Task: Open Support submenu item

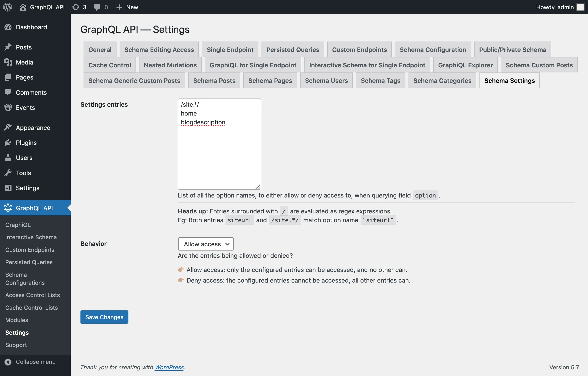Action: (x=16, y=345)
